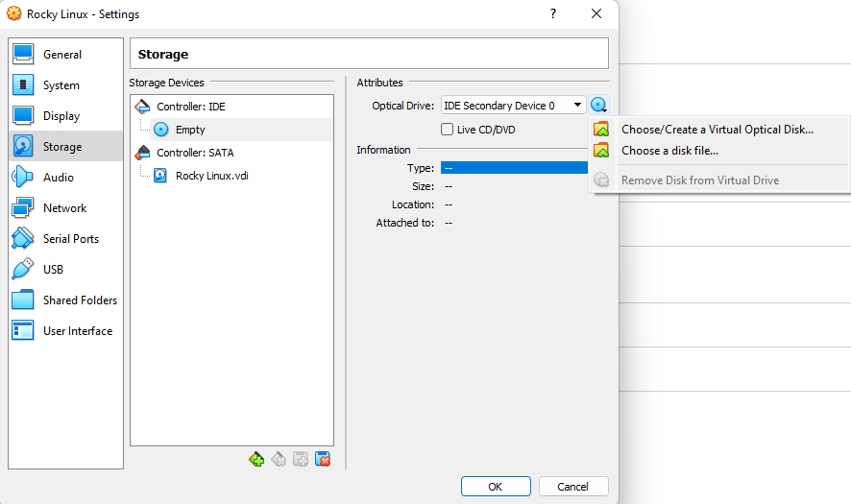Open the Audio settings category
The height and width of the screenshot is (504, 851).
tap(65, 177)
